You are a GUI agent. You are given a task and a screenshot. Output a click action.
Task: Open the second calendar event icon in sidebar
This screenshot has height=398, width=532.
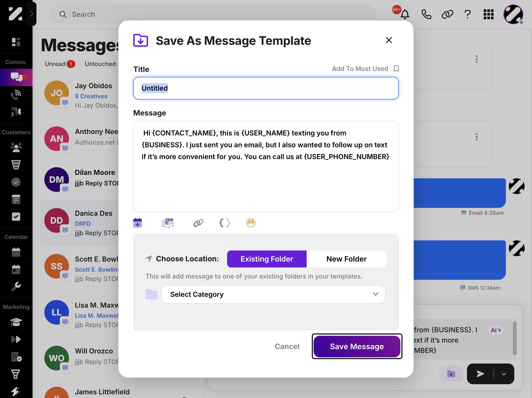point(16,269)
